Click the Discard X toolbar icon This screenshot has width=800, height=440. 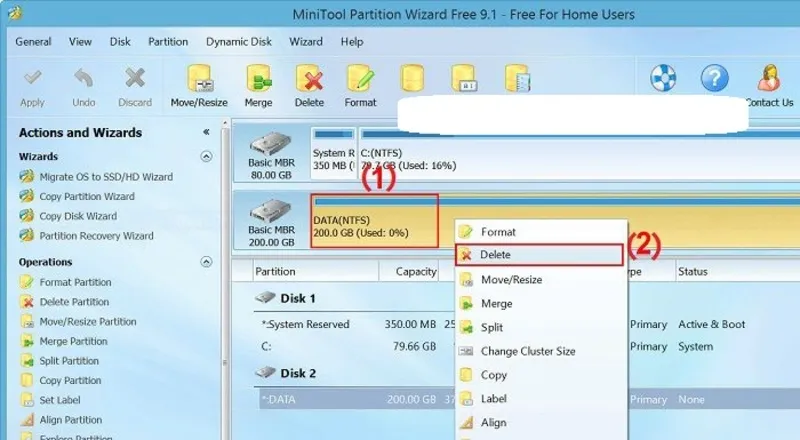[x=135, y=78]
